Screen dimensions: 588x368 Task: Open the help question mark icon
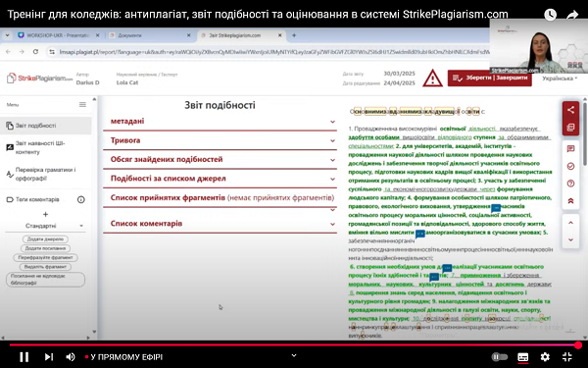[570, 184]
